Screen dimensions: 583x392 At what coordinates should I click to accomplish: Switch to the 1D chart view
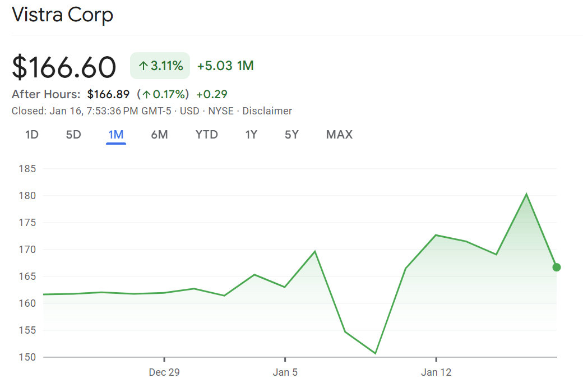click(x=32, y=135)
